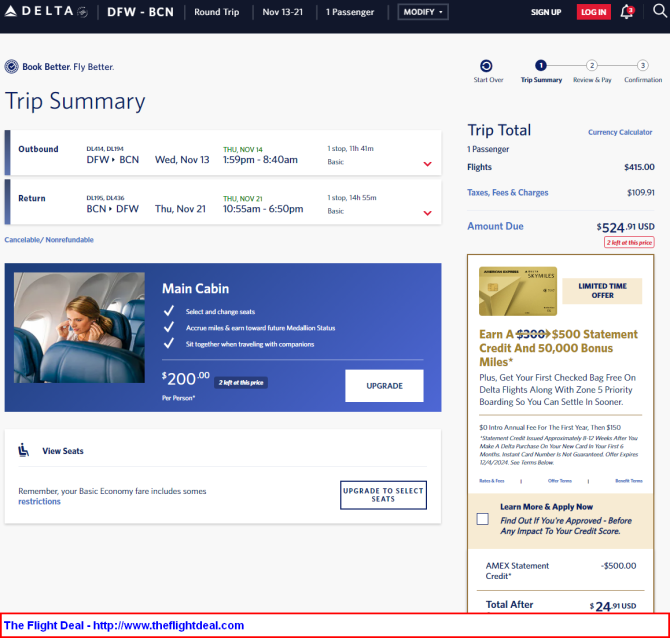The height and width of the screenshot is (638, 670).
Task: Open the Taxes, Fees & Charges link
Action: (507, 193)
